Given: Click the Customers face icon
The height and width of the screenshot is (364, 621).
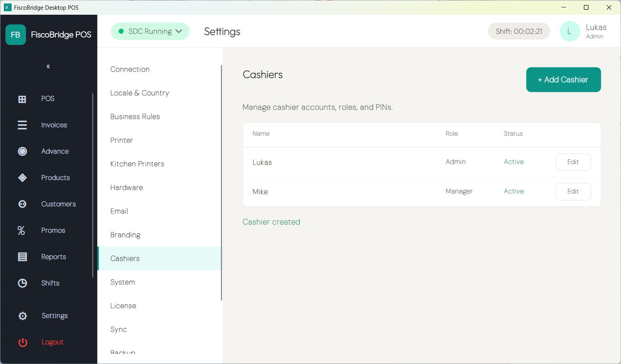Looking at the screenshot, I should [x=22, y=204].
